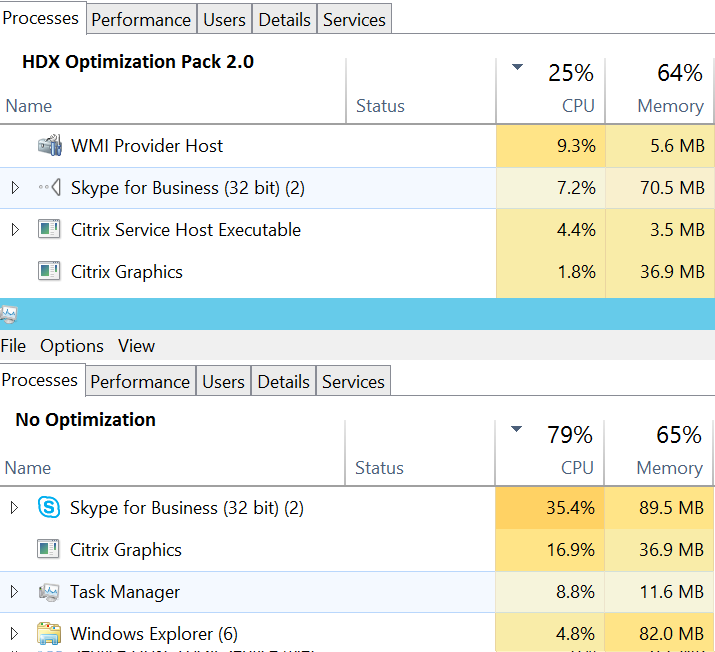The width and height of the screenshot is (715, 652).
Task: Click Windows Explorer folder icon
Action: (x=49, y=633)
